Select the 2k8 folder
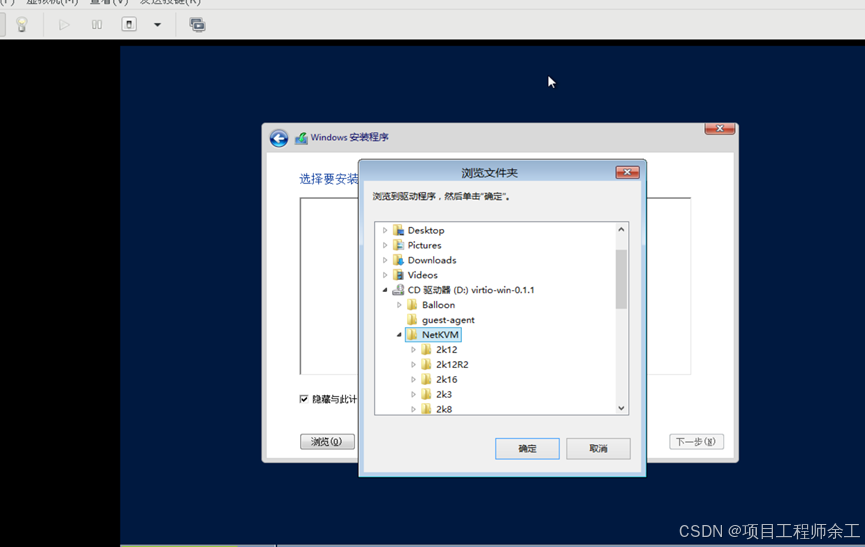The height and width of the screenshot is (547, 865). coord(444,409)
